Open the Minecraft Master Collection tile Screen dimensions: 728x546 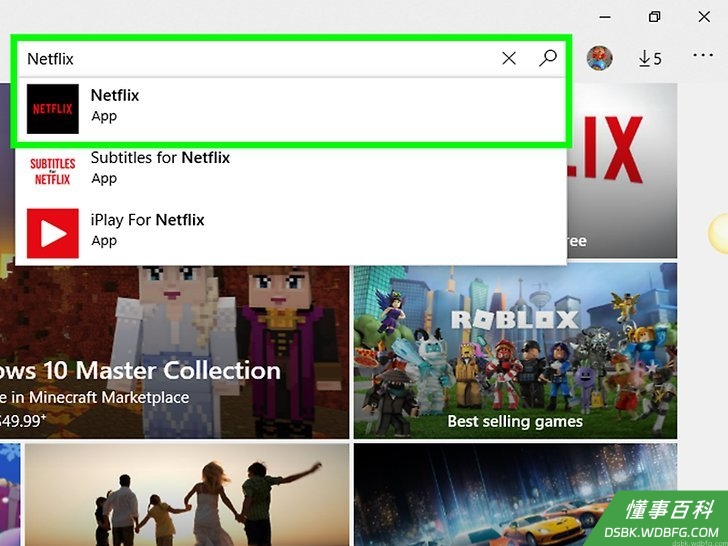[175, 353]
